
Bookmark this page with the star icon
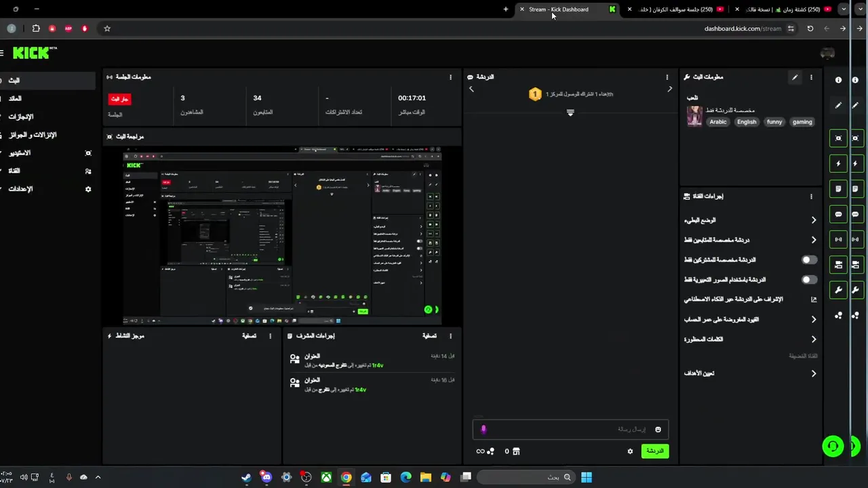click(107, 28)
